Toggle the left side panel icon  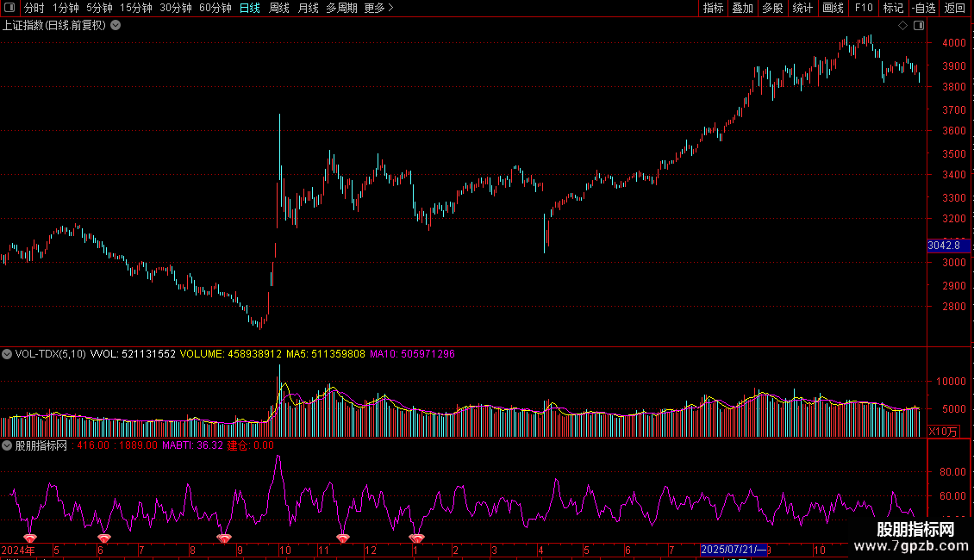pos(9,8)
